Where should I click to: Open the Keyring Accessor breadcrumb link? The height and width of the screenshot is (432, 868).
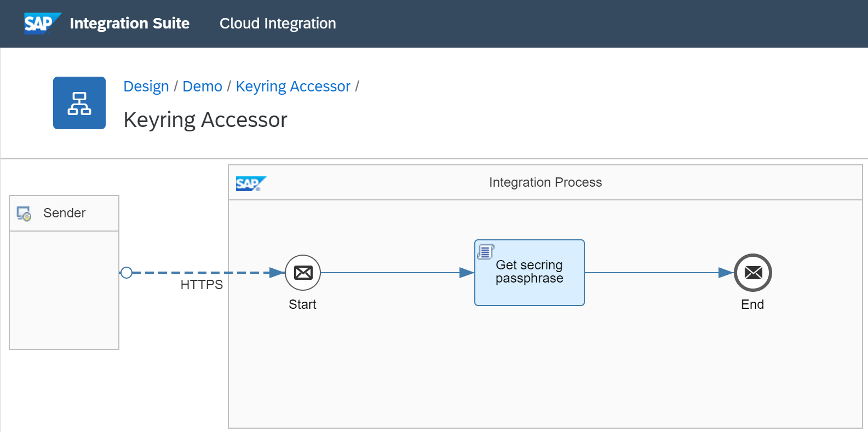292,87
